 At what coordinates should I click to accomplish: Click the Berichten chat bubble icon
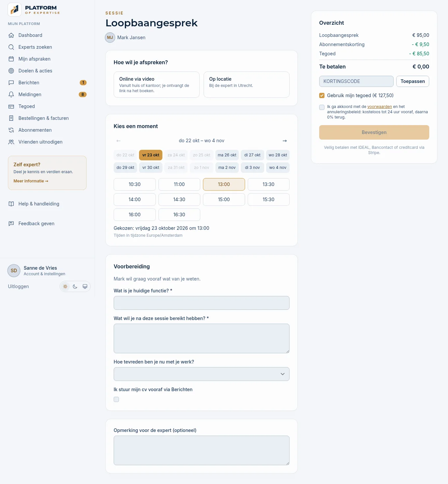(11, 83)
